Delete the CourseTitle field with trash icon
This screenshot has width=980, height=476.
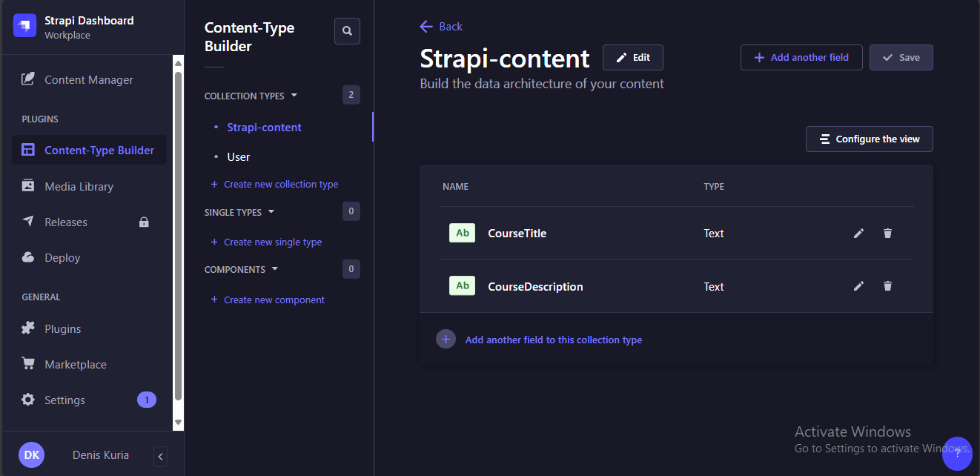click(887, 233)
